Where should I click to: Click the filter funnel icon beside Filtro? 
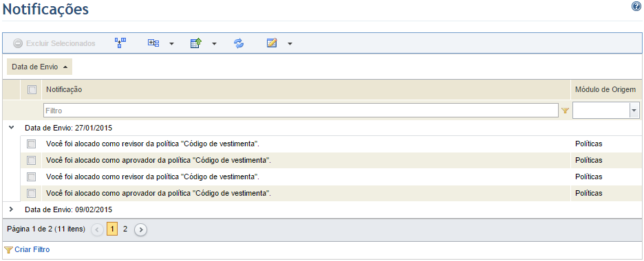565,111
